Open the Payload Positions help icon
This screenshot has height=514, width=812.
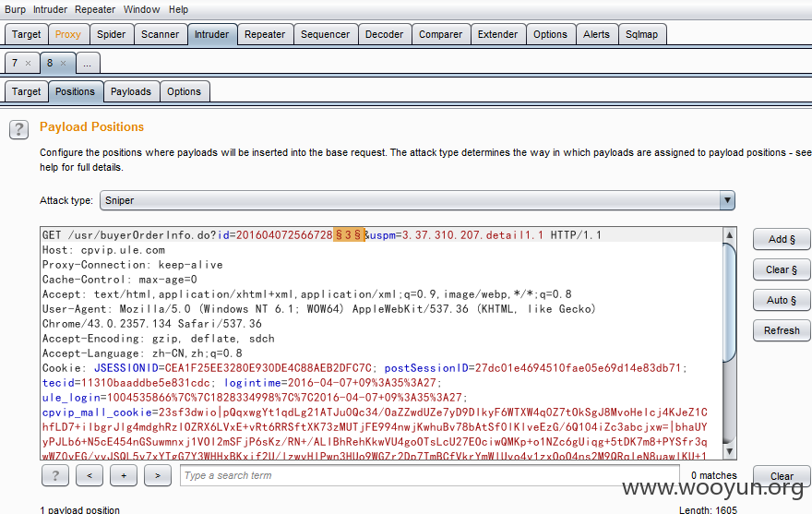point(18,129)
